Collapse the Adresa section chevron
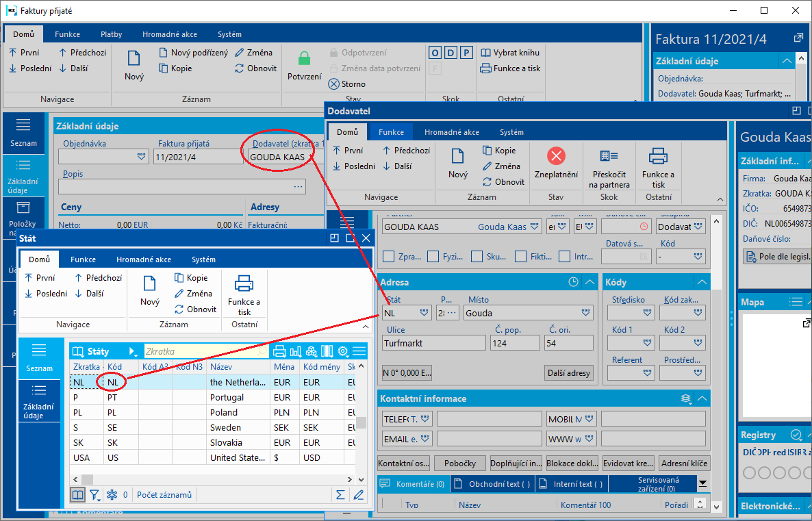Viewport: 812px width, 521px height. (589, 282)
